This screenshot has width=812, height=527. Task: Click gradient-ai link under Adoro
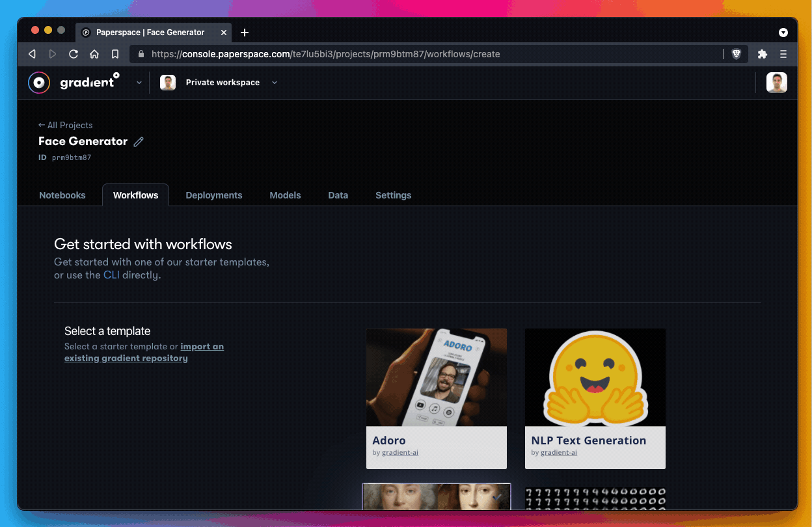(x=400, y=452)
